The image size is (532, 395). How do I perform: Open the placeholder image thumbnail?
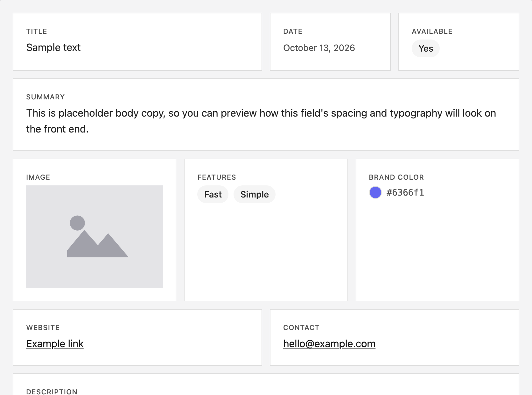click(x=94, y=237)
